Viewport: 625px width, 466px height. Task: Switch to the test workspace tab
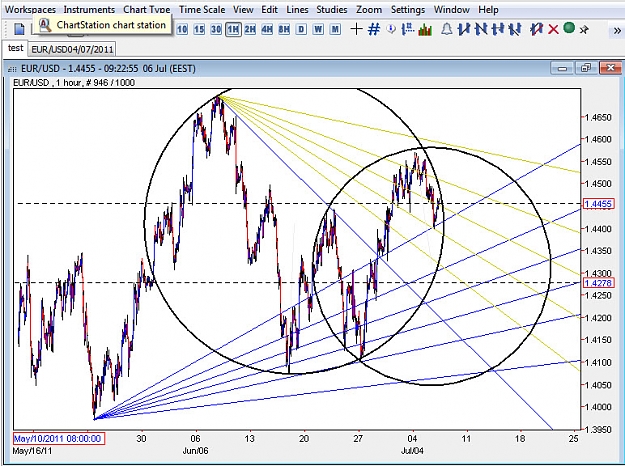[15, 48]
